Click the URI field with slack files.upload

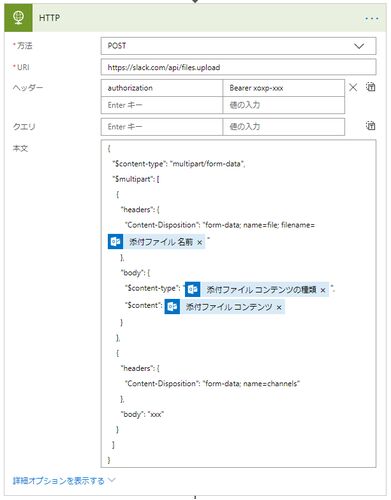click(238, 67)
